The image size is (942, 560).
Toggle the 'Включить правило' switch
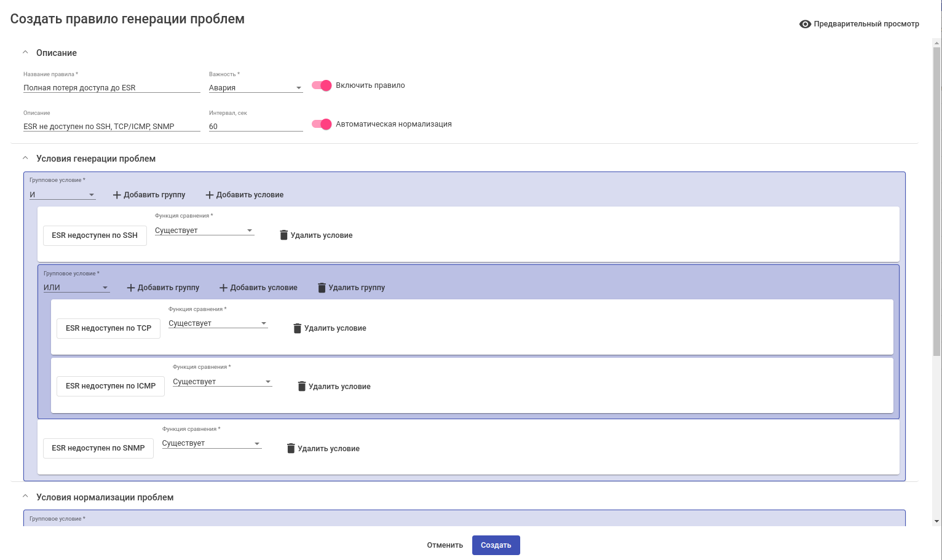pyautogui.click(x=322, y=85)
